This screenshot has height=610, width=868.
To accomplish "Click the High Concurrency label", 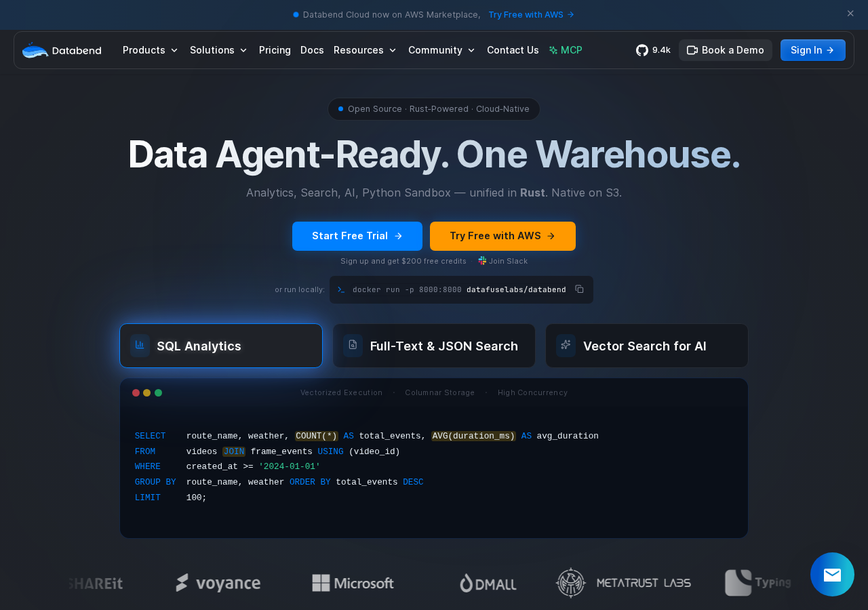I will [x=532, y=392].
